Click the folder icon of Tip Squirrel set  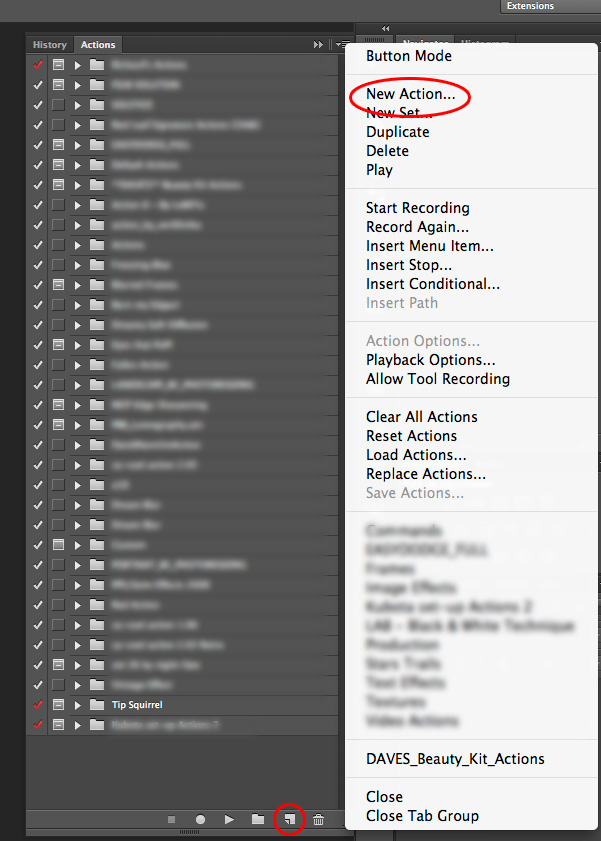click(x=97, y=704)
